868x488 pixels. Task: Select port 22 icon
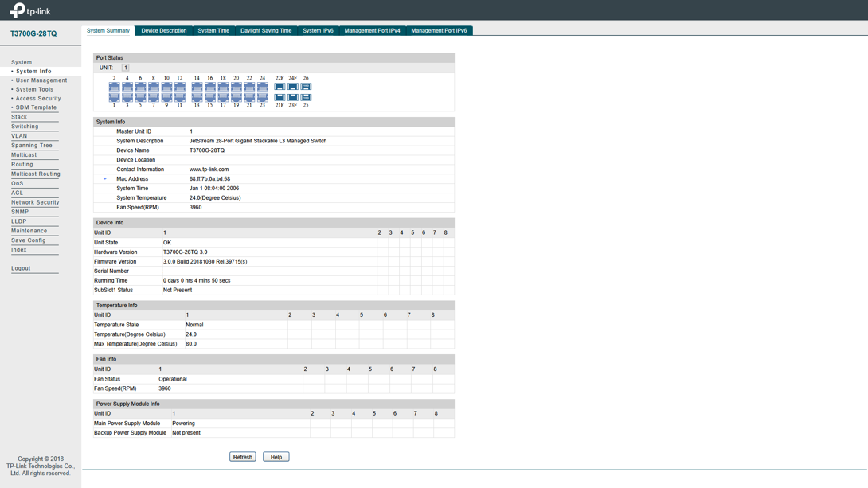249,87
